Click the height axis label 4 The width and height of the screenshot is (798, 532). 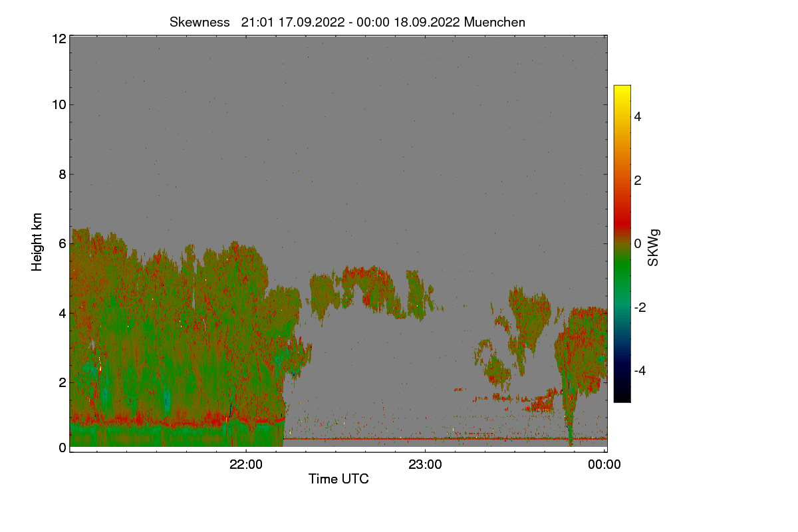[62, 313]
